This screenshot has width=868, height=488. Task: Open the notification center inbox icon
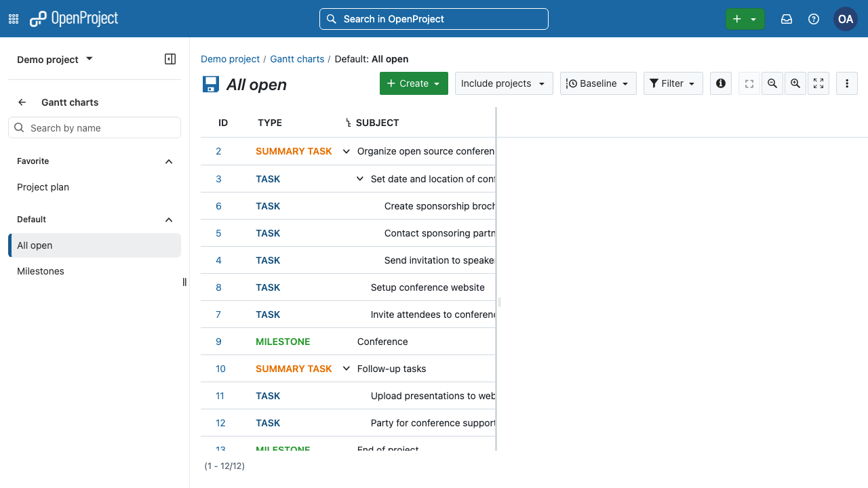pos(787,19)
